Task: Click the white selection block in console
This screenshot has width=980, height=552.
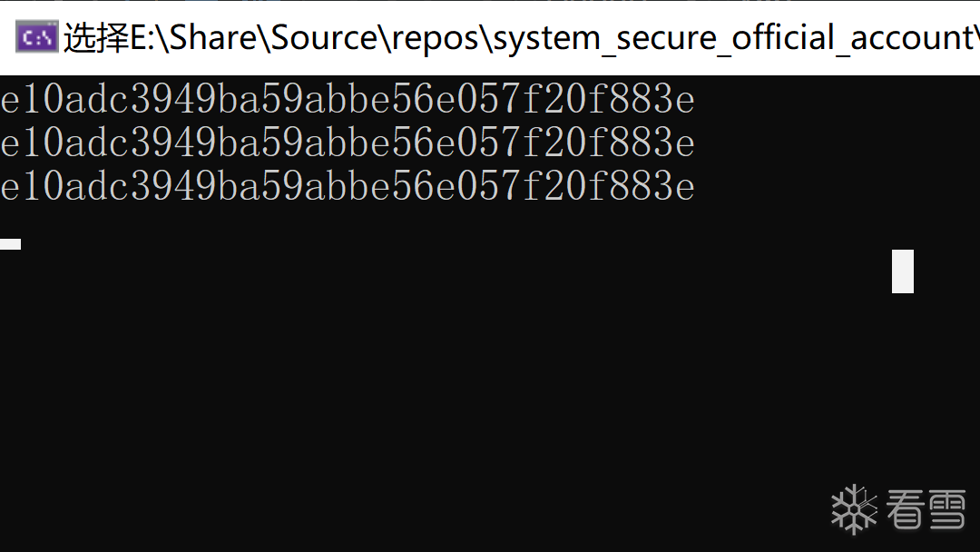Action: pyautogui.click(x=902, y=271)
